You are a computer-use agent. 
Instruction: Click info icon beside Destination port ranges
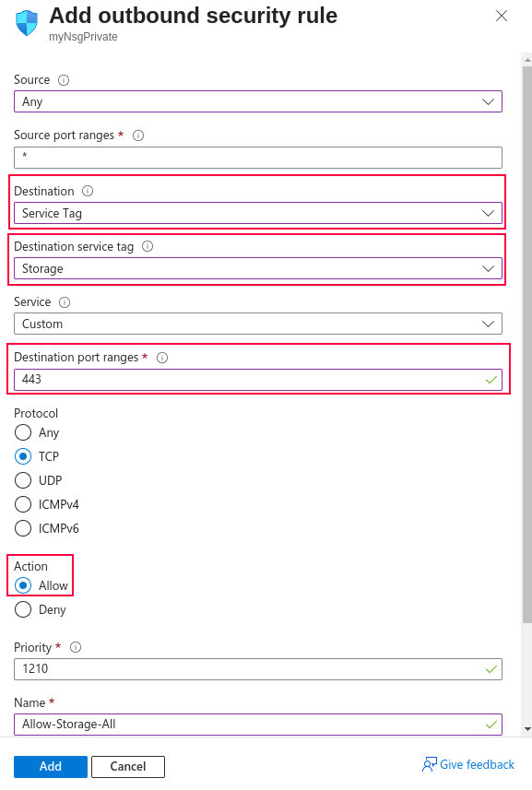tap(162, 358)
